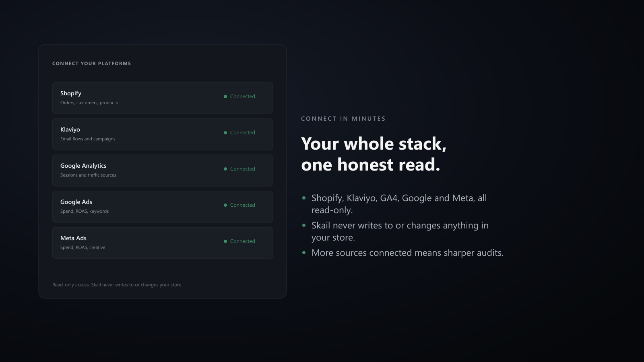Screen dimensions: 644x362
Task: Choose the Meta Ads platform card
Action: (163, 243)
